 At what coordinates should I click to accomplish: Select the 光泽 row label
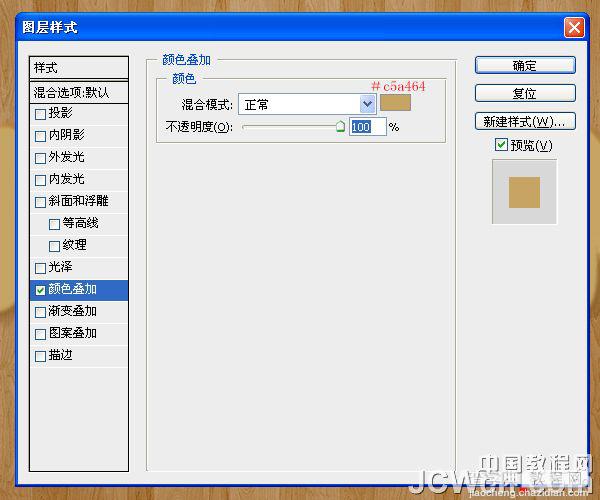pos(60,267)
